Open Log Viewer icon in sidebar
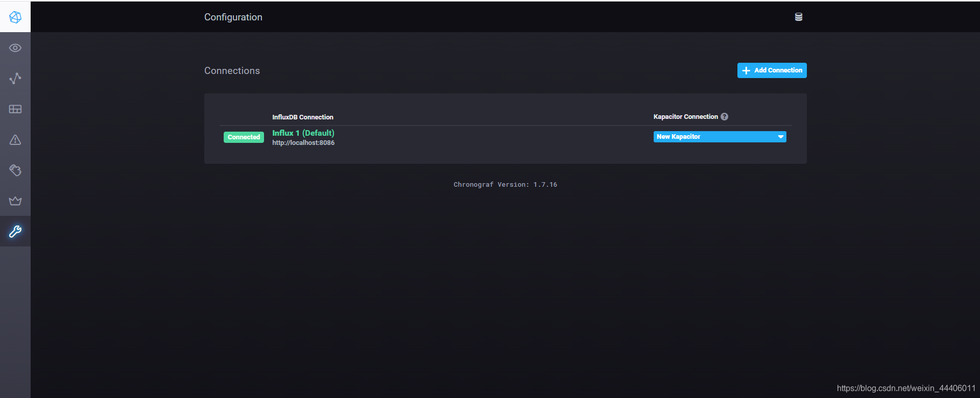The height and width of the screenshot is (398, 980). pyautogui.click(x=15, y=170)
